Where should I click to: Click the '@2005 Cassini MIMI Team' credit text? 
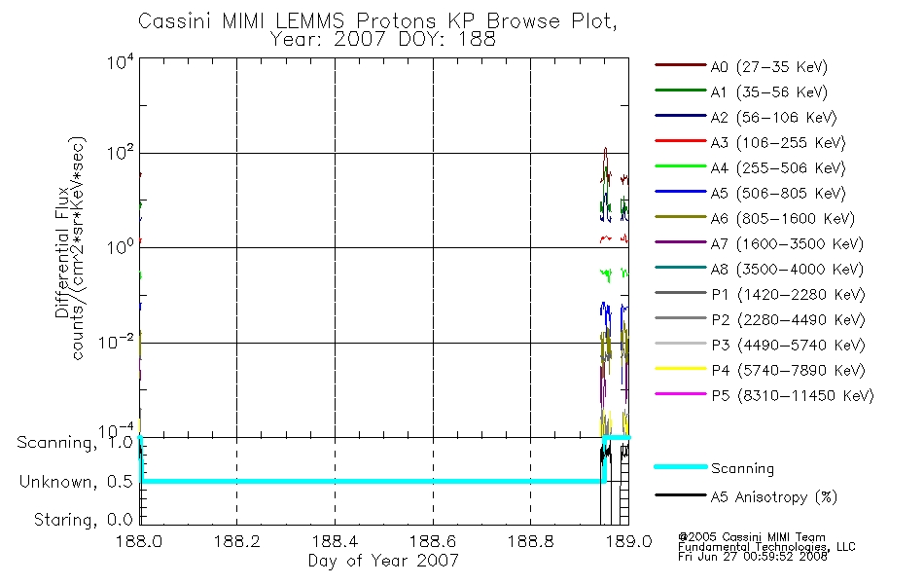(x=751, y=537)
